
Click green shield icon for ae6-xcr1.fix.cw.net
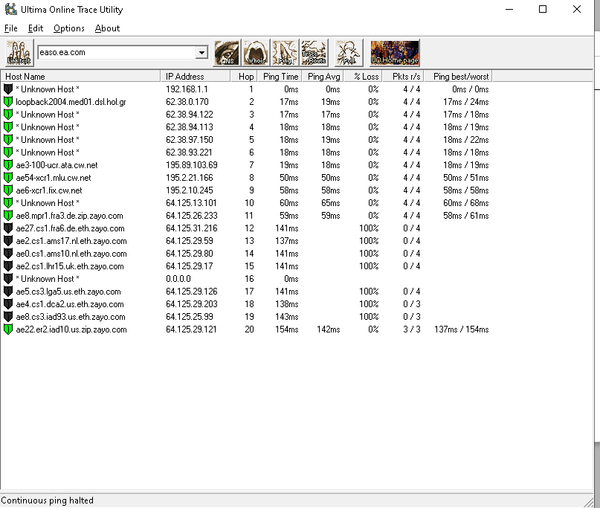point(8,190)
